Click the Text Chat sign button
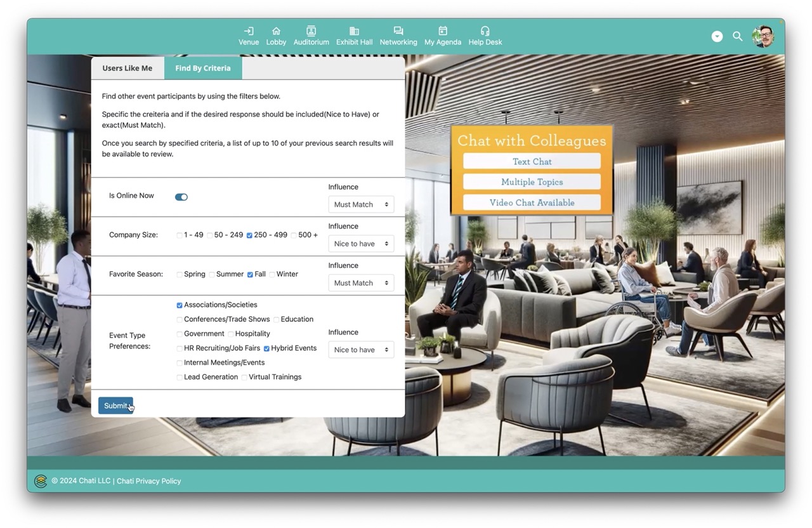812x528 pixels. click(532, 161)
